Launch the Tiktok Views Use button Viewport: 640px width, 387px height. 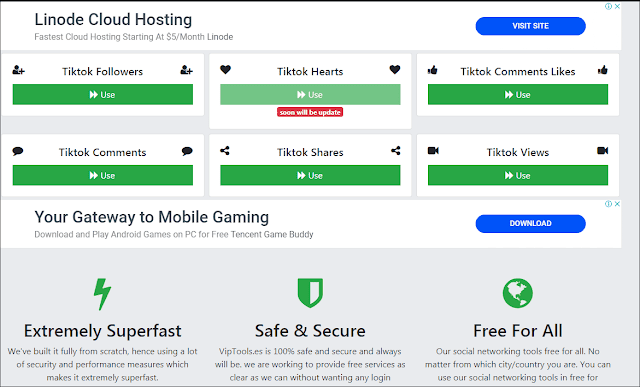(518, 176)
